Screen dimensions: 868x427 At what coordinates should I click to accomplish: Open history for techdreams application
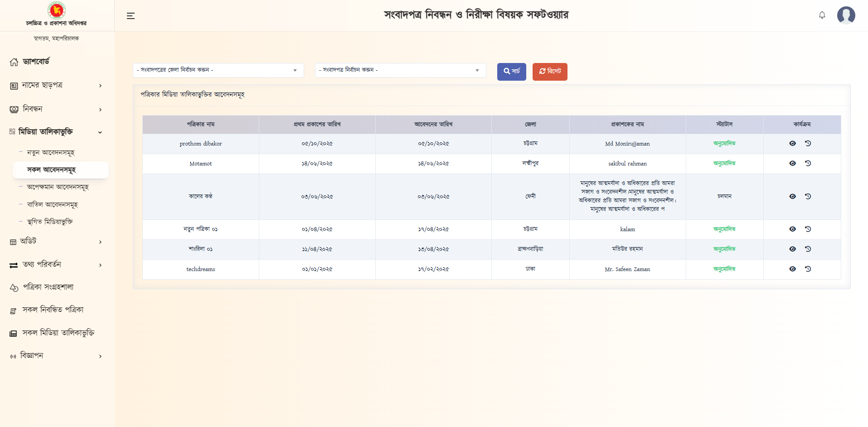point(808,269)
